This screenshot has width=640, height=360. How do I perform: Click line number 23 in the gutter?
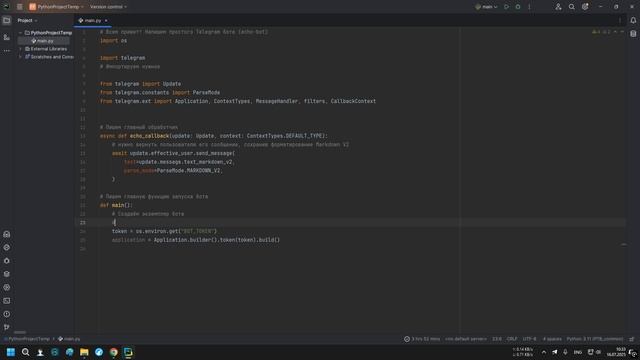pos(83,222)
